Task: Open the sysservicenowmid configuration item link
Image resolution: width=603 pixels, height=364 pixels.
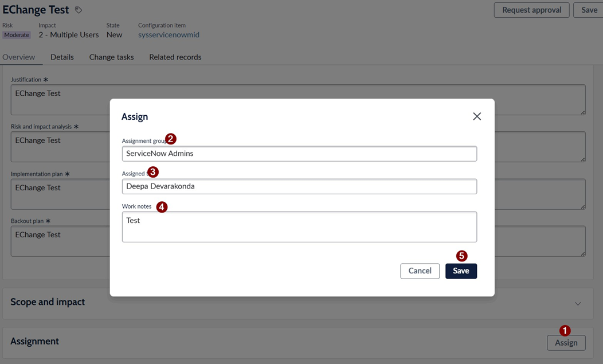Action: click(169, 34)
